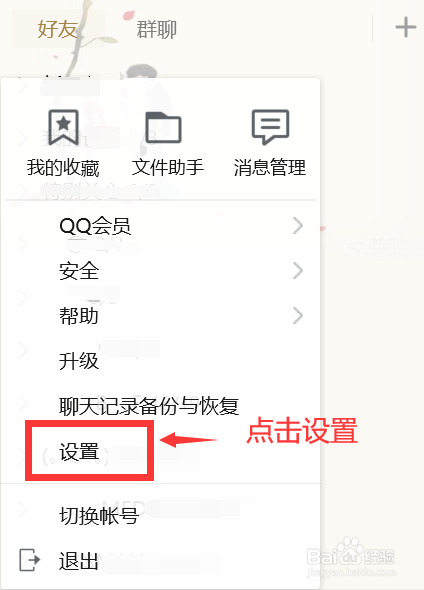Select the 设置 menu entry
Screen dimensions: 424x590
tap(160, 452)
